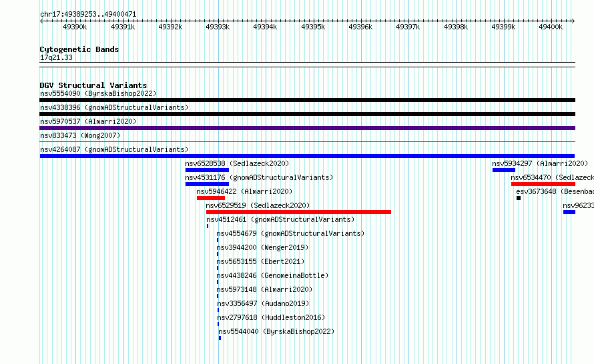Image resolution: width=594 pixels, height=364 pixels.
Task: Select the purple bar of nsv5970537
Action: click(307, 128)
